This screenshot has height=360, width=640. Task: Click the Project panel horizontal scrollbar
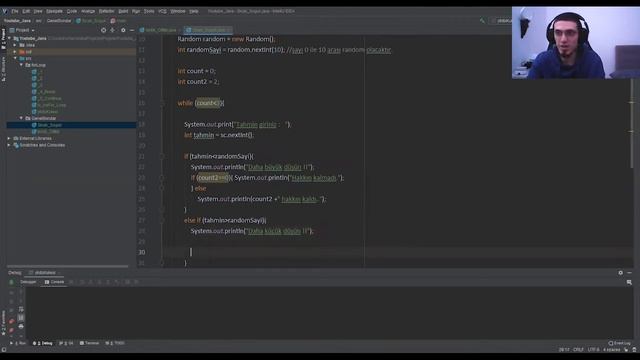tap(68, 267)
